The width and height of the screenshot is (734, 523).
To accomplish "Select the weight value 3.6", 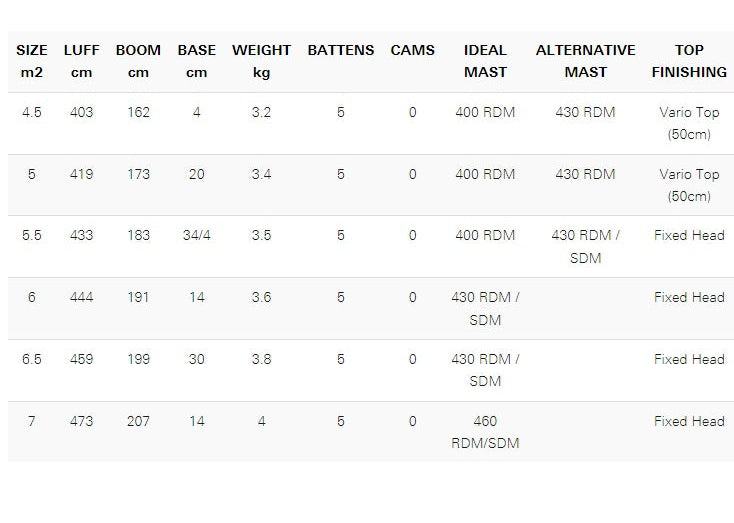I will tap(261, 297).
